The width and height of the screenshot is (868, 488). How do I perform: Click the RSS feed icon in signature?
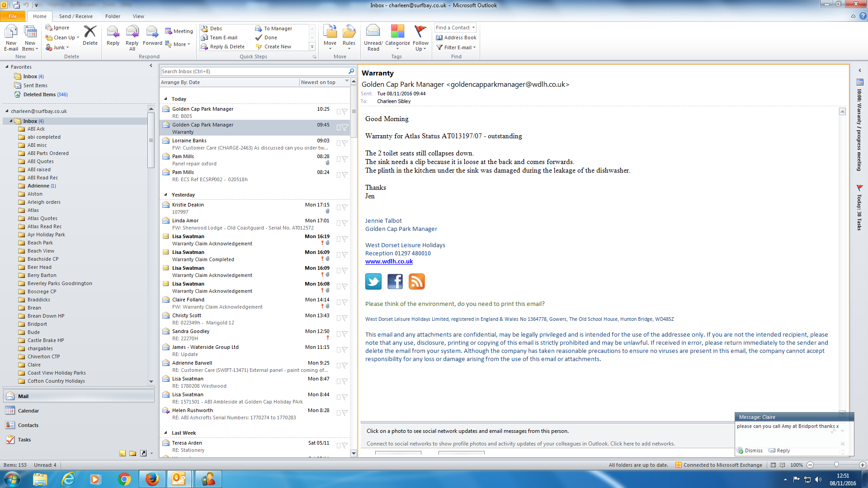416,282
